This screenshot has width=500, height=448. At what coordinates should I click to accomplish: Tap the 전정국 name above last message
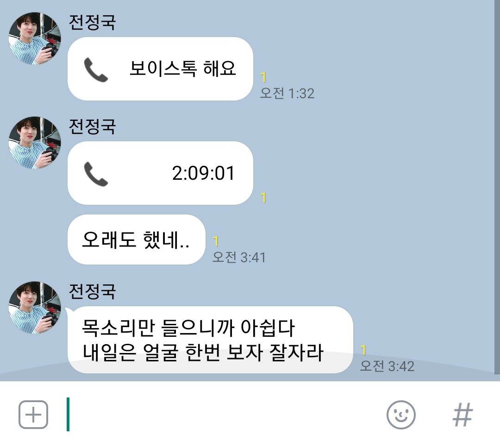92,291
